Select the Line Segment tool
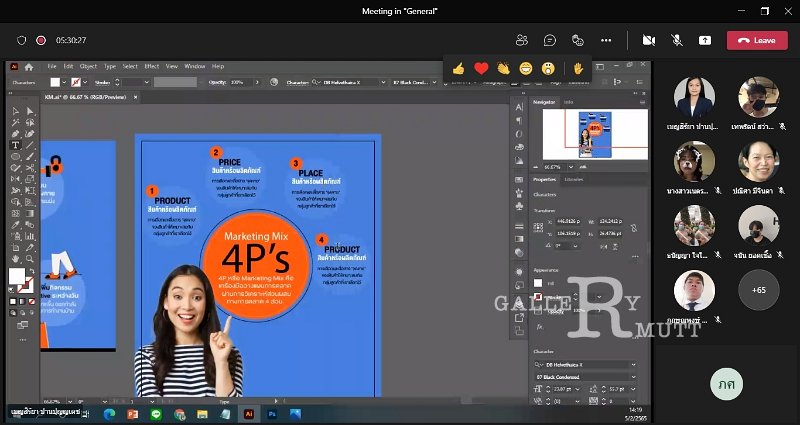Image resolution: width=800 pixels, height=425 pixels. coord(30,145)
